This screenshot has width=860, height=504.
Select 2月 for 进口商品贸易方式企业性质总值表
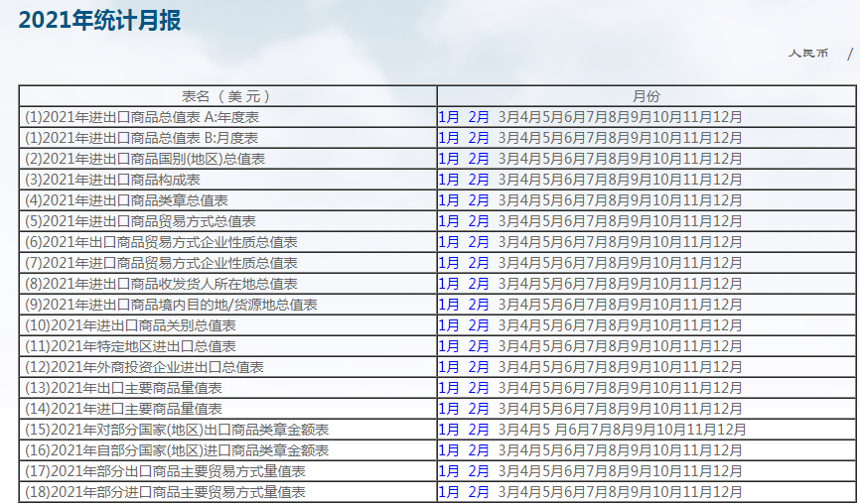(479, 263)
